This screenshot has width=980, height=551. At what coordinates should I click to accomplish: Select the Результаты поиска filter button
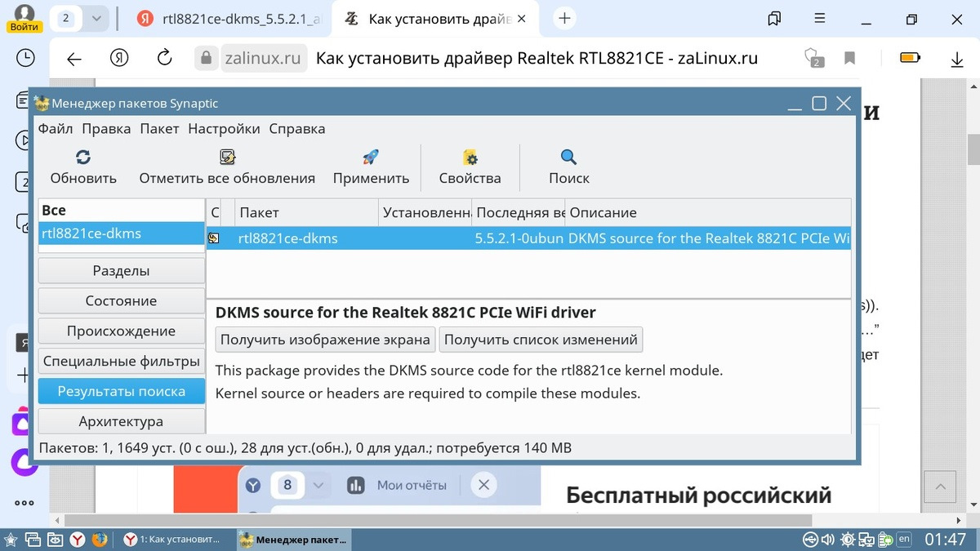121,391
